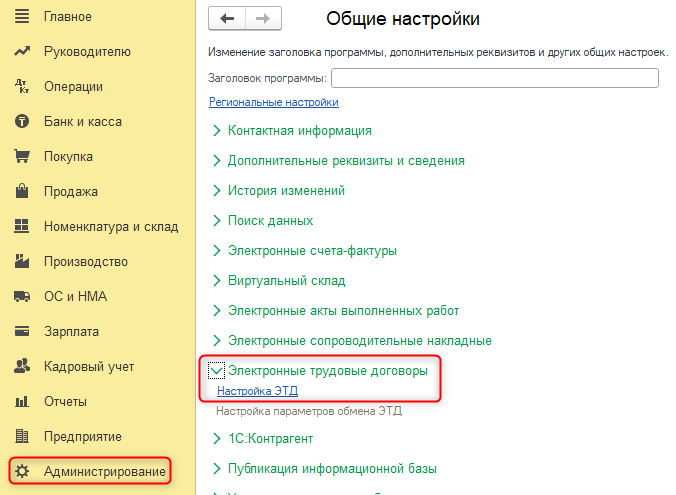676x495 pixels.
Task: Open the Настройка ЭТД link
Action: click(257, 391)
